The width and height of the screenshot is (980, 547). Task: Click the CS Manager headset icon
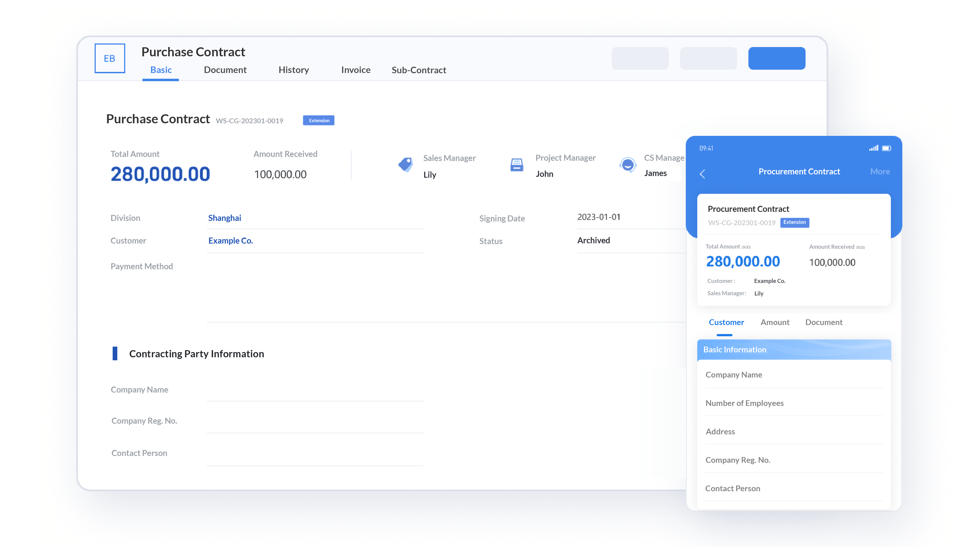[x=628, y=165]
